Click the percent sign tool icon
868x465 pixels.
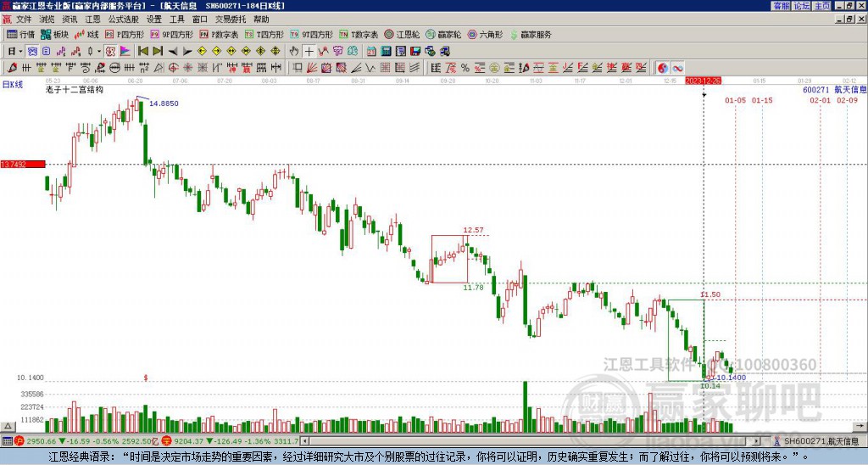tap(465, 68)
